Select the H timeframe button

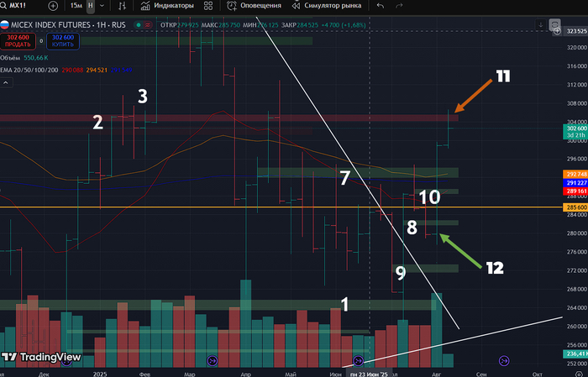tap(91, 5)
